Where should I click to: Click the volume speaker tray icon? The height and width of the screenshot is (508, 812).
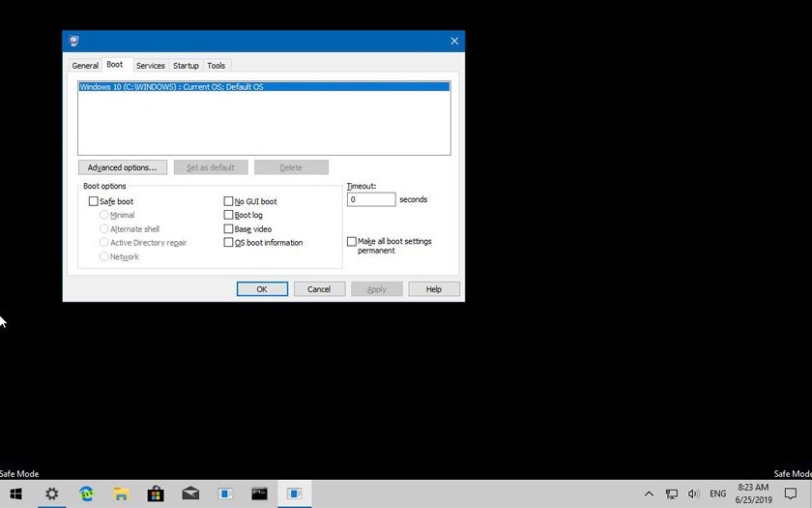(693, 493)
